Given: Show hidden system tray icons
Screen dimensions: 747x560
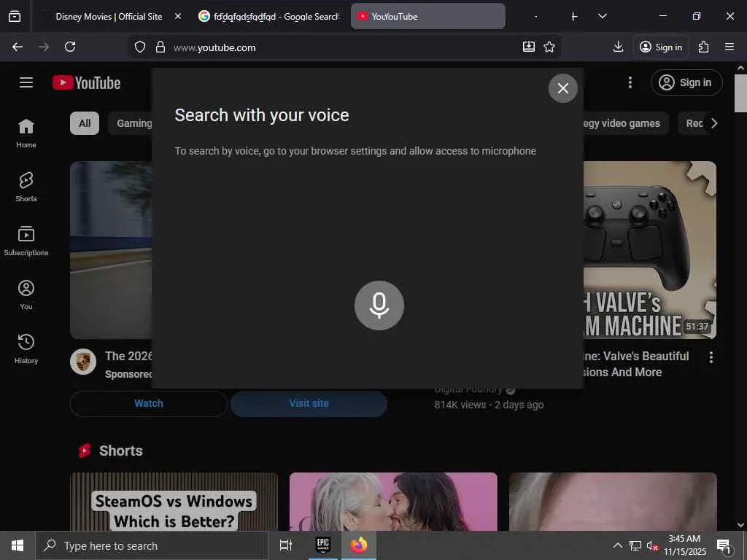Looking at the screenshot, I should point(617,545).
